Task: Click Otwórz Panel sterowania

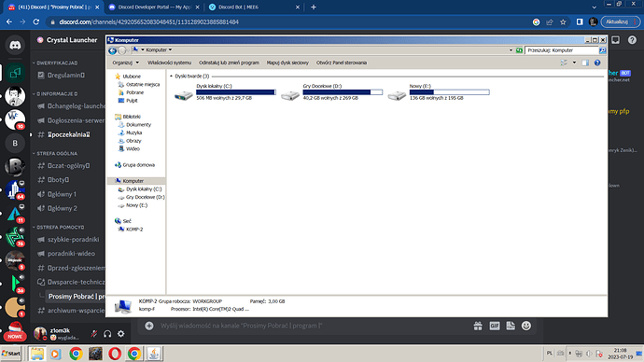Action: pos(342,63)
